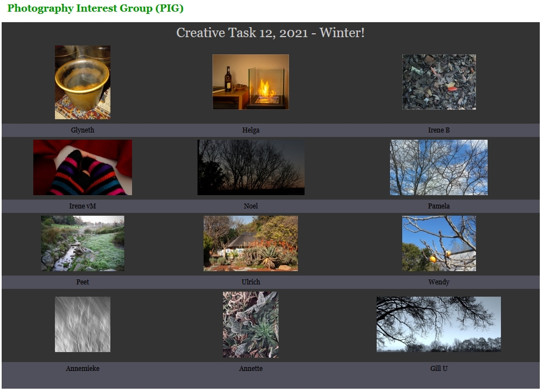This screenshot has height=392, width=542.
Task: Select the Helga name caption
Action: pyautogui.click(x=251, y=130)
